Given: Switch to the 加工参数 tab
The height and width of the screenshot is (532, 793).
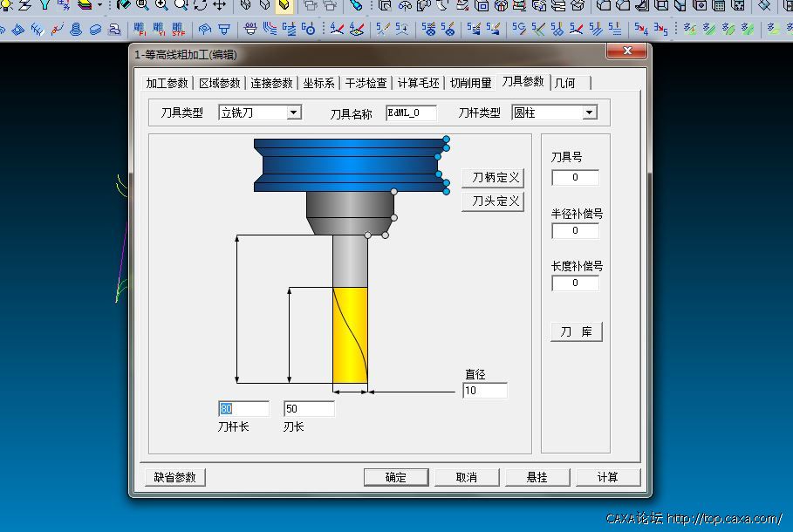Looking at the screenshot, I should coord(167,84).
